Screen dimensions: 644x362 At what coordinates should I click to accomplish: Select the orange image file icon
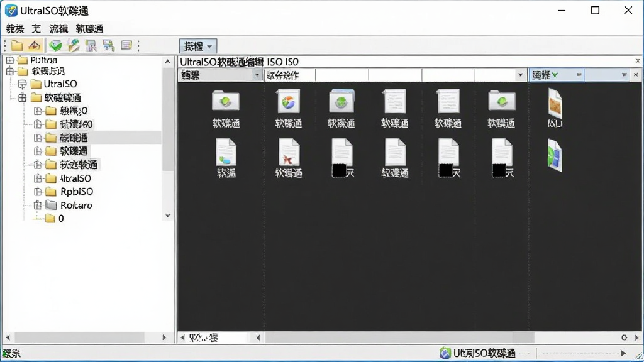555,103
